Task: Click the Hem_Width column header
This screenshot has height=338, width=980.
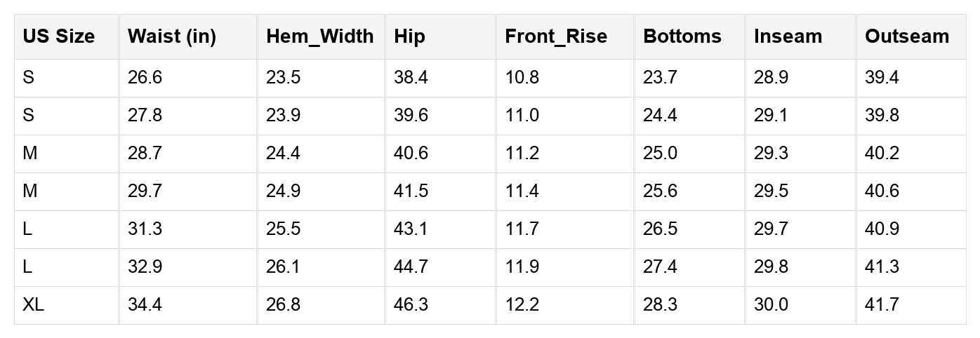Action: pyautogui.click(x=320, y=36)
